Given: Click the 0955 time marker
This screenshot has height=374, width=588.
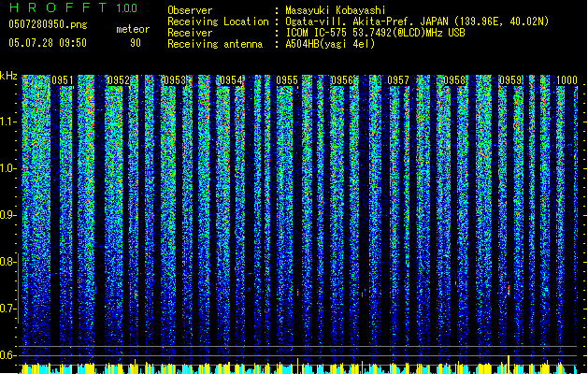Looking at the screenshot, I should pyautogui.click(x=287, y=80).
